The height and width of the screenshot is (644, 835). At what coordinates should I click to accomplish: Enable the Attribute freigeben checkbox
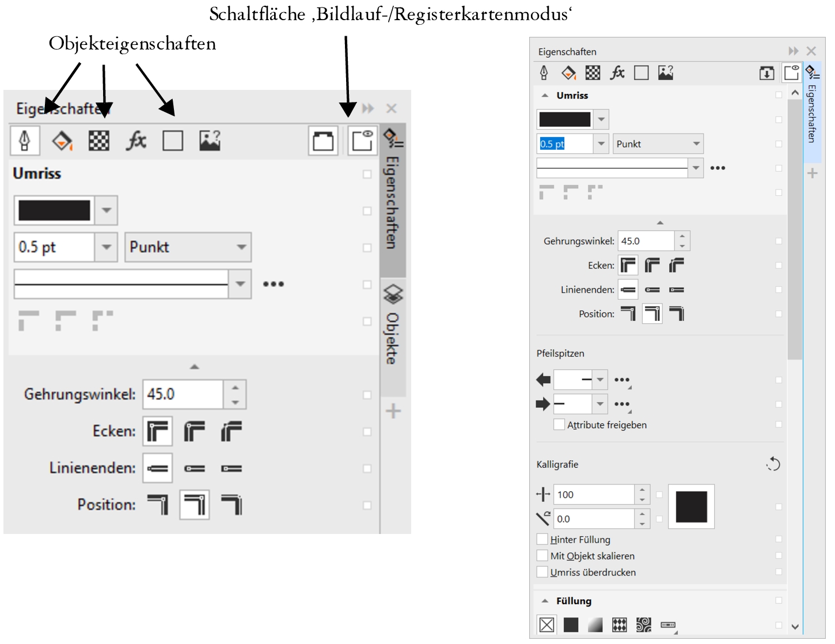559,425
